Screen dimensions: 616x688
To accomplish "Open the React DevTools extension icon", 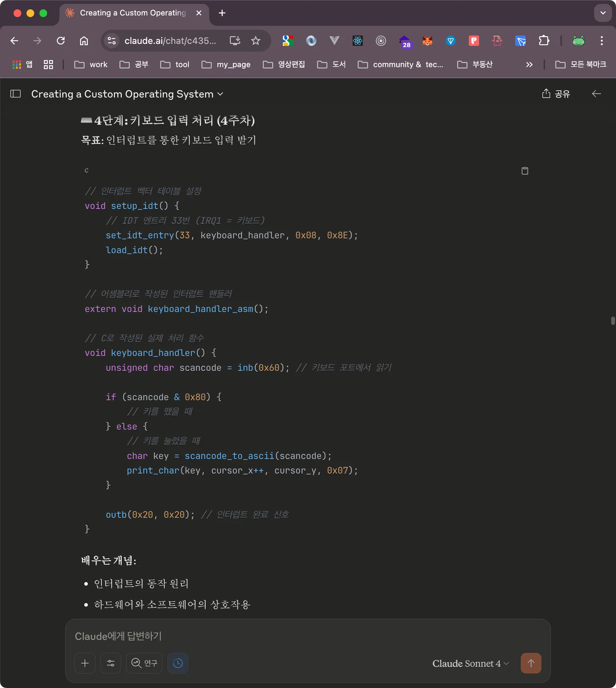I will (x=358, y=41).
